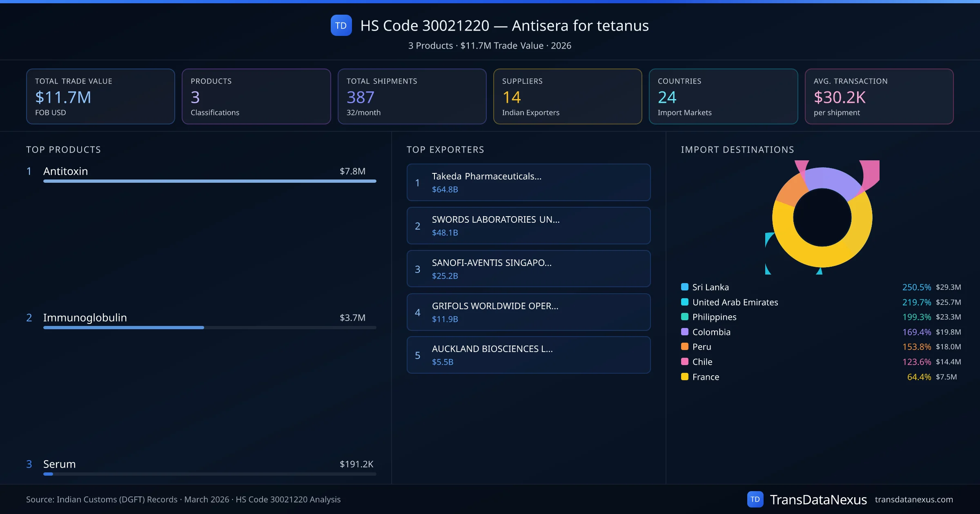Viewport: 980px width, 514px height.
Task: Select the Takeda Pharmaceuticals exporter card
Action: tap(528, 182)
